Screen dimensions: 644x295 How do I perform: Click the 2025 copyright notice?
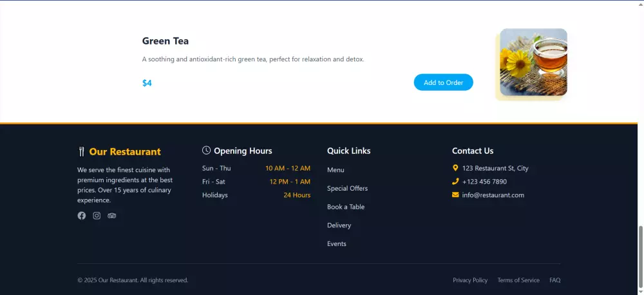tap(133, 280)
